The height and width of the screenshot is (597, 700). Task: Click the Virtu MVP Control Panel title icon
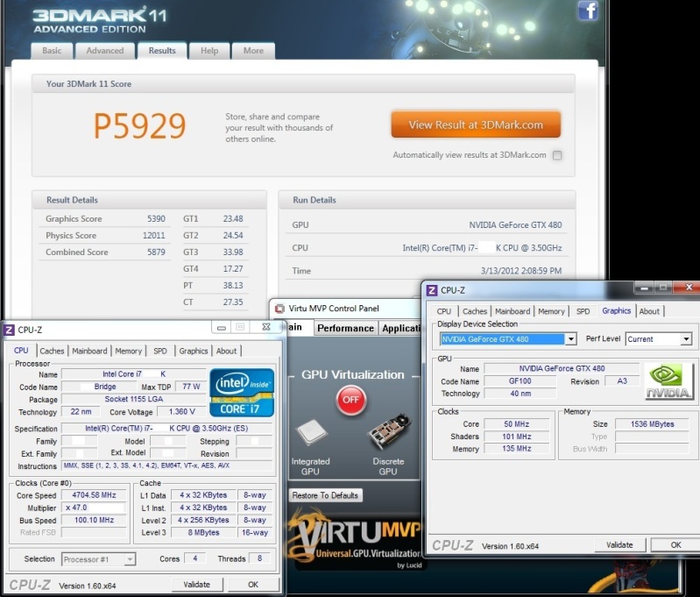[x=279, y=309]
